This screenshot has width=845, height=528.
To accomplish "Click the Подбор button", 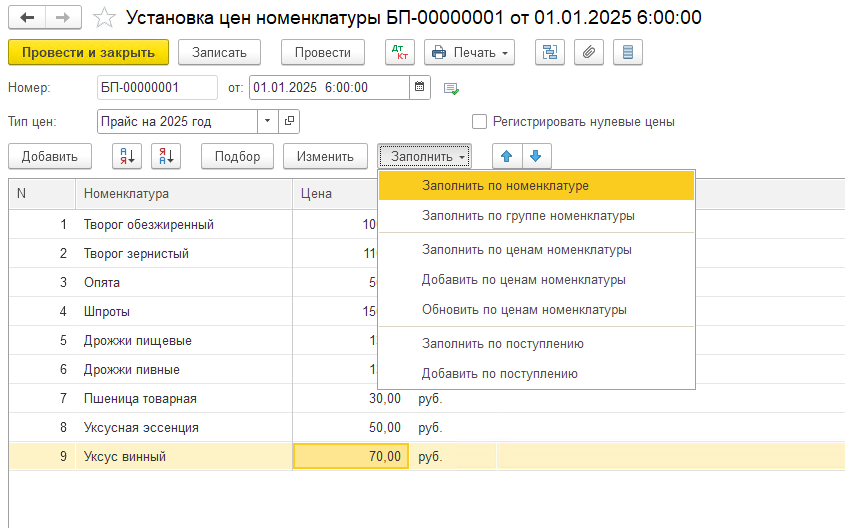I will 237,156.
